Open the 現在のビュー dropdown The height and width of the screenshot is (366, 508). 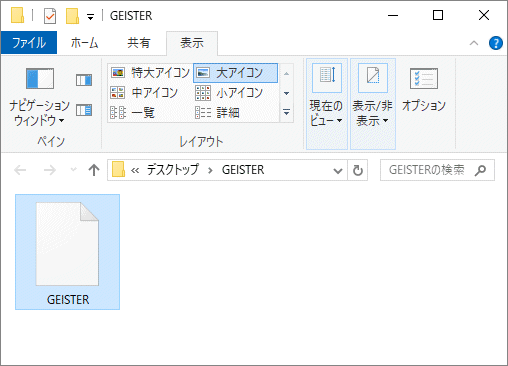[327, 104]
